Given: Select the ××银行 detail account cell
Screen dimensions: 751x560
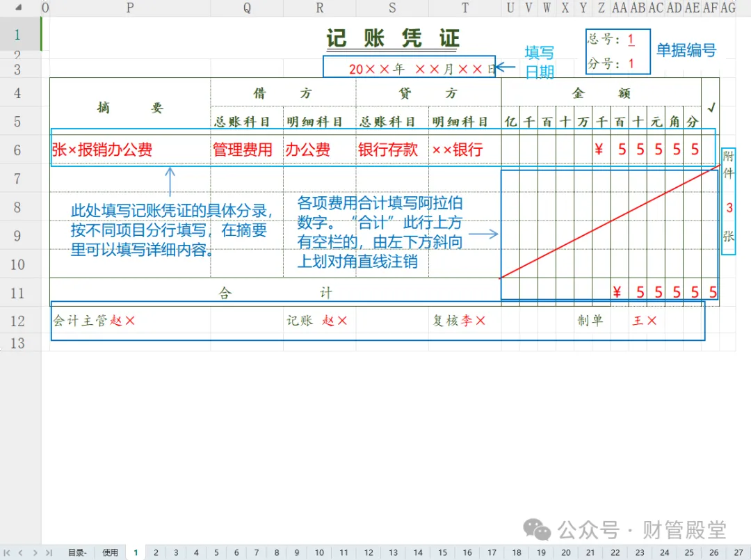Looking at the screenshot, I should click(465, 150).
